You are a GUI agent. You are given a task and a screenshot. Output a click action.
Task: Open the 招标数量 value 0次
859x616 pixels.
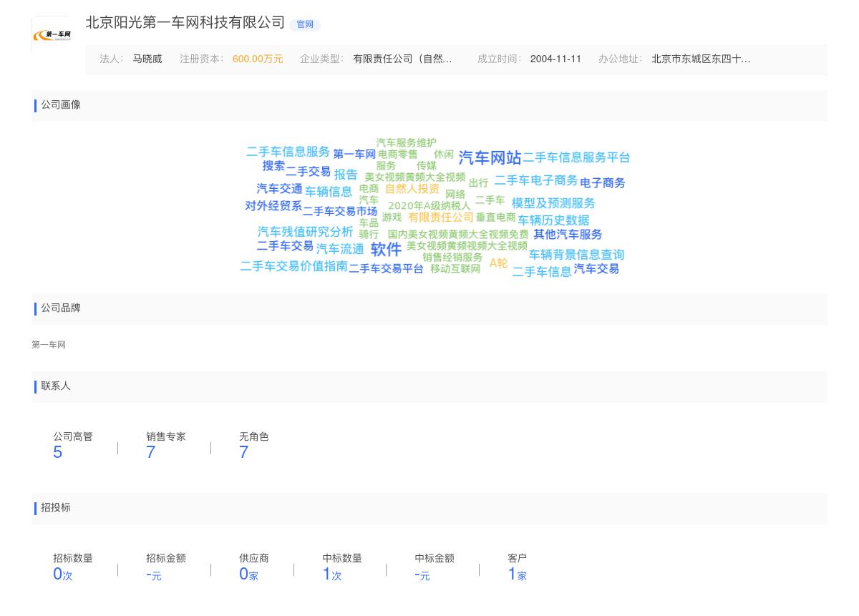tap(63, 574)
